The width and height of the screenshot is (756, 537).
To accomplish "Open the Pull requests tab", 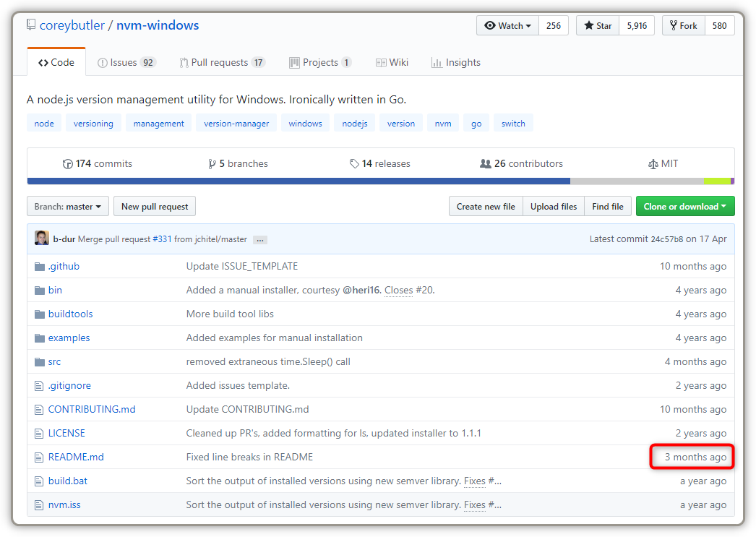I will point(223,62).
